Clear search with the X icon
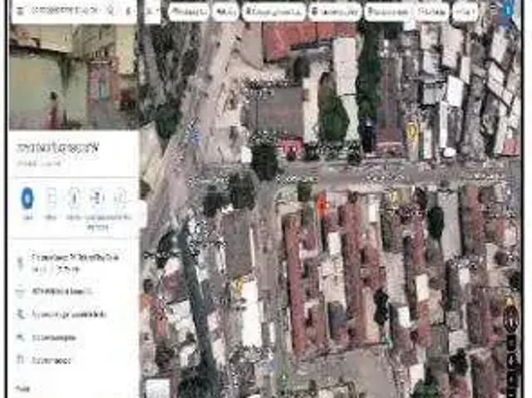Screen dimensions: 532x398 tap(128, 11)
